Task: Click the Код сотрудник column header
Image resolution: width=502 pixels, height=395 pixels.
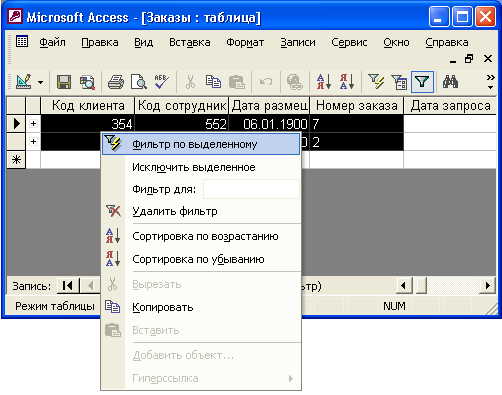Action: (x=182, y=106)
